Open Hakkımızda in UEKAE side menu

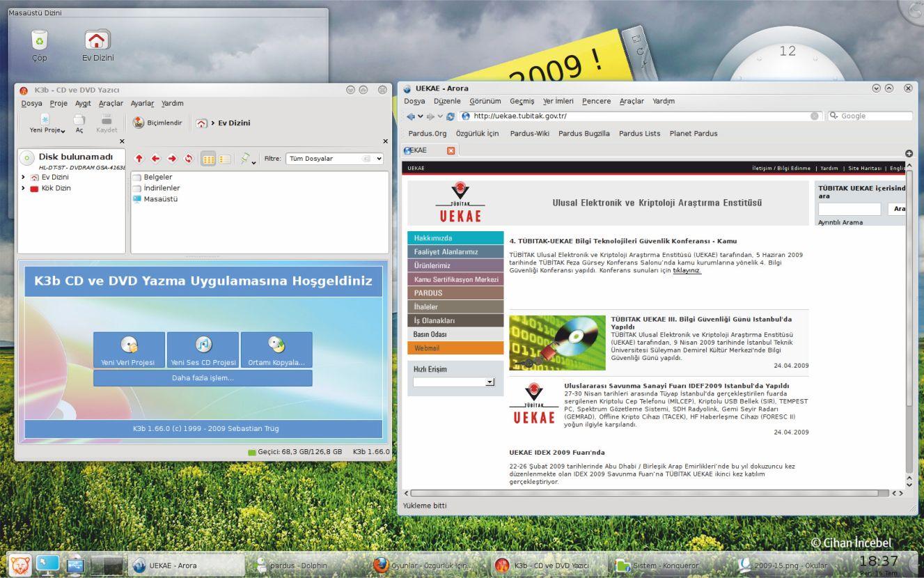coord(455,238)
